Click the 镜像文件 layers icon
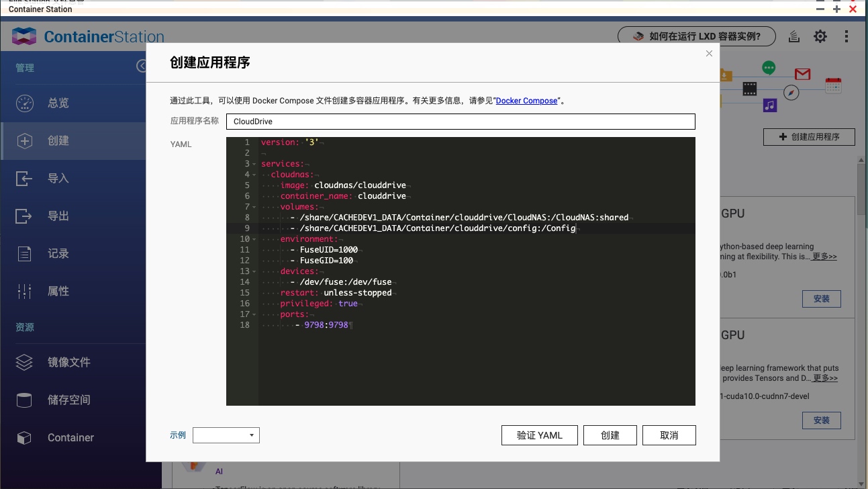This screenshot has width=868, height=489. (24, 363)
